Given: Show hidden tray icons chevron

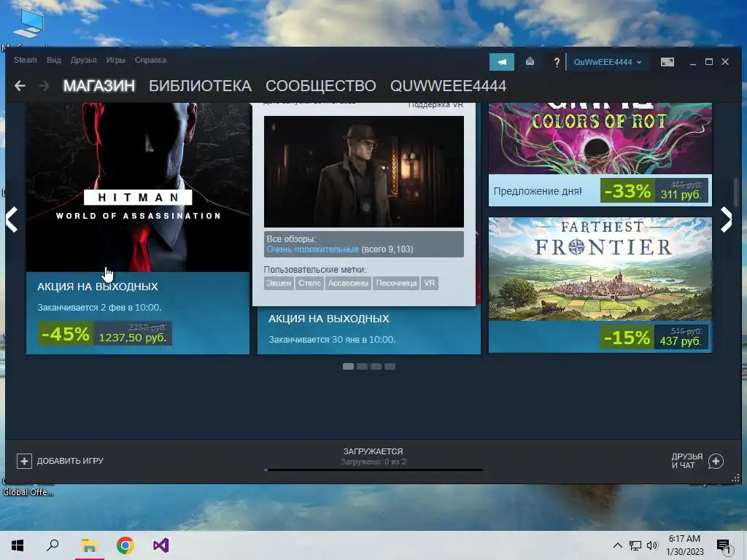Looking at the screenshot, I should pos(617,545).
